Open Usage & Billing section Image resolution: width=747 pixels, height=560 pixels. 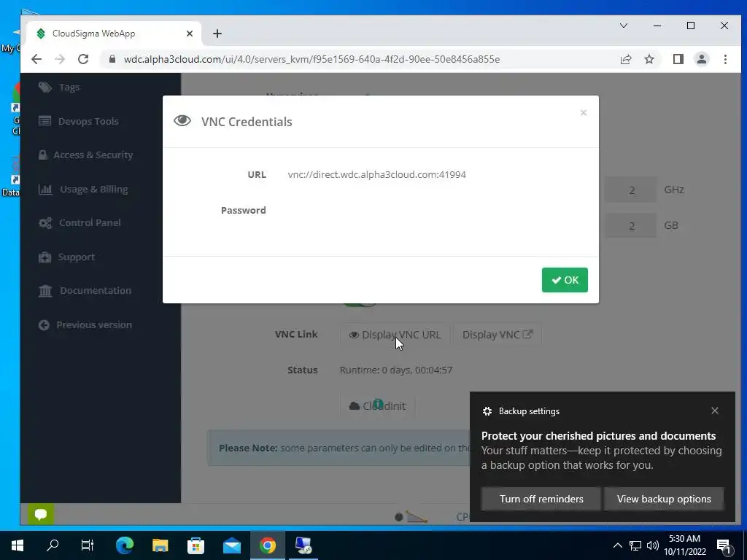(x=94, y=189)
